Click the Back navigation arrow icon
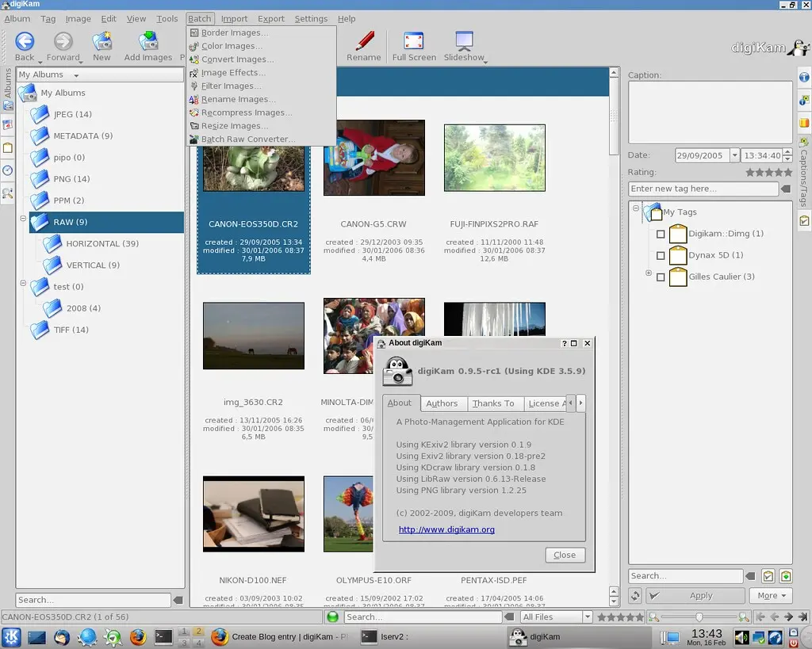Image resolution: width=812 pixels, height=649 pixels. (x=25, y=41)
